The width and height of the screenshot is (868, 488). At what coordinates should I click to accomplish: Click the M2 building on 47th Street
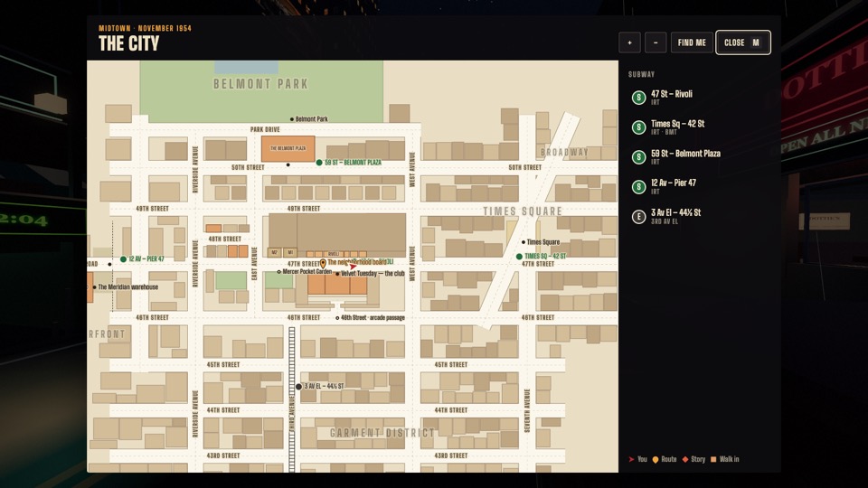coord(275,252)
